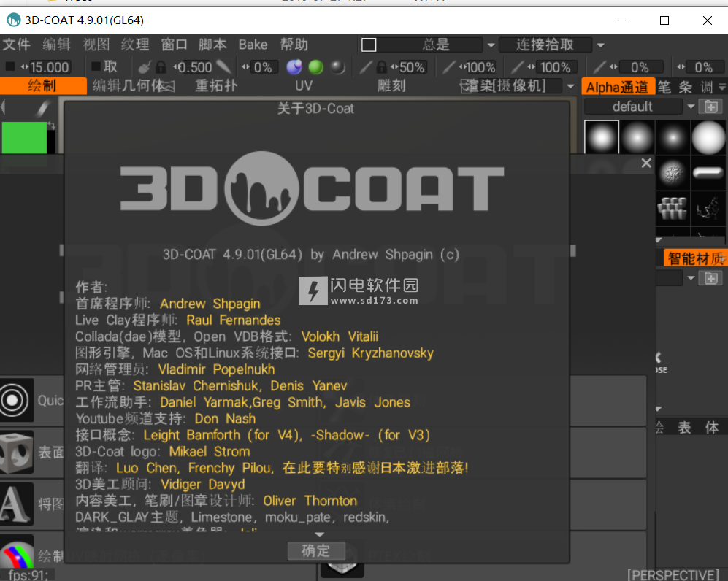The image size is (728, 581).
Task: Click the dark glossy sphere specular icon
Action: pos(337,67)
